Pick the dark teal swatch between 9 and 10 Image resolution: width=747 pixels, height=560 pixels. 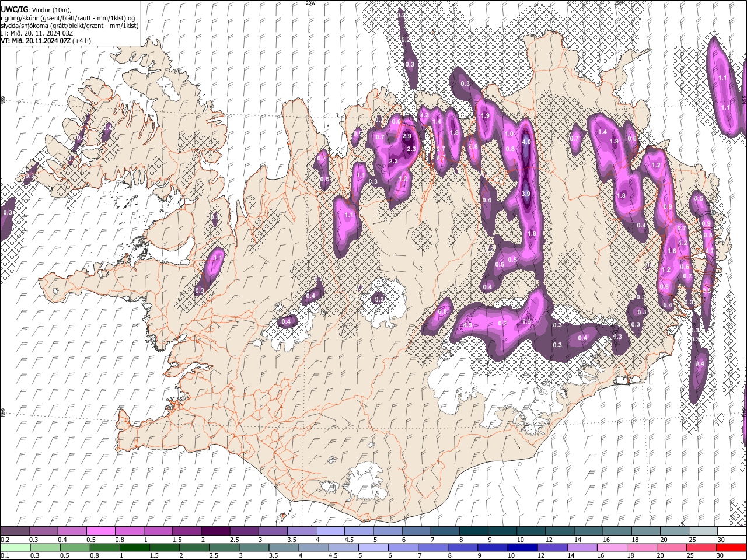click(x=502, y=531)
